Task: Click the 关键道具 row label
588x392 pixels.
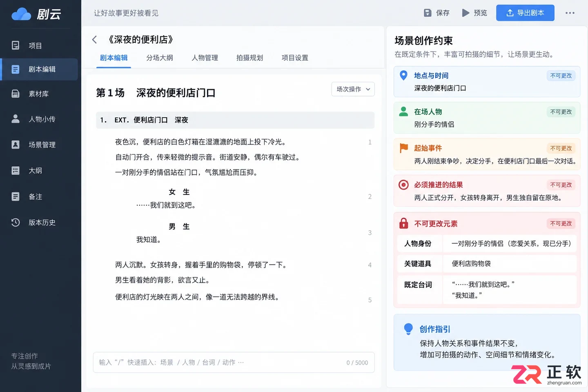Action: [x=418, y=264]
